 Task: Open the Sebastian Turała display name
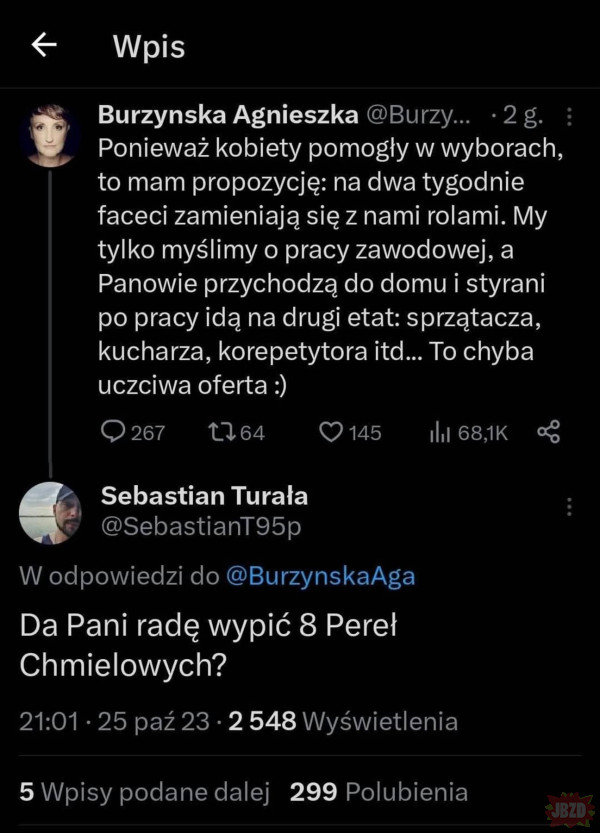point(204,496)
